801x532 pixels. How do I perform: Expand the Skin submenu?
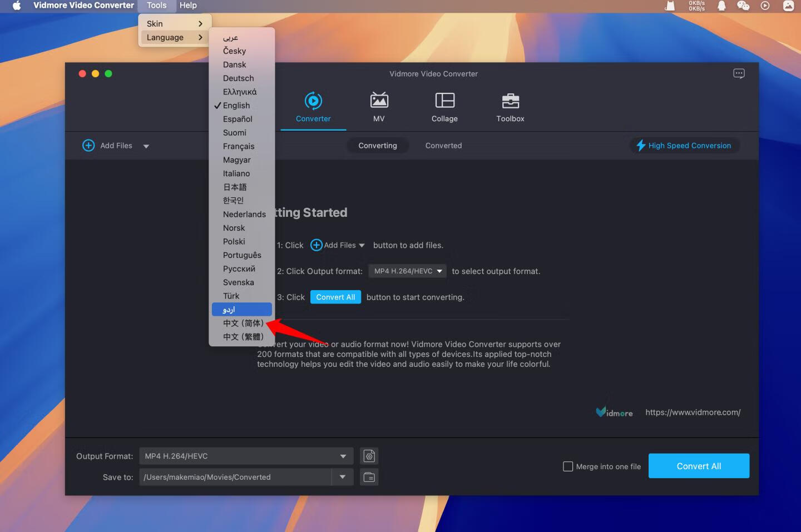pos(175,23)
